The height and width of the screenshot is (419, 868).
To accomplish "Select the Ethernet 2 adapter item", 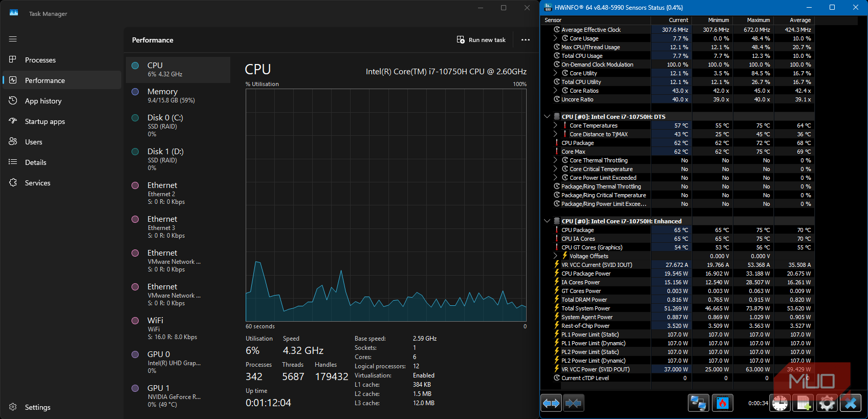I will pyautogui.click(x=178, y=193).
